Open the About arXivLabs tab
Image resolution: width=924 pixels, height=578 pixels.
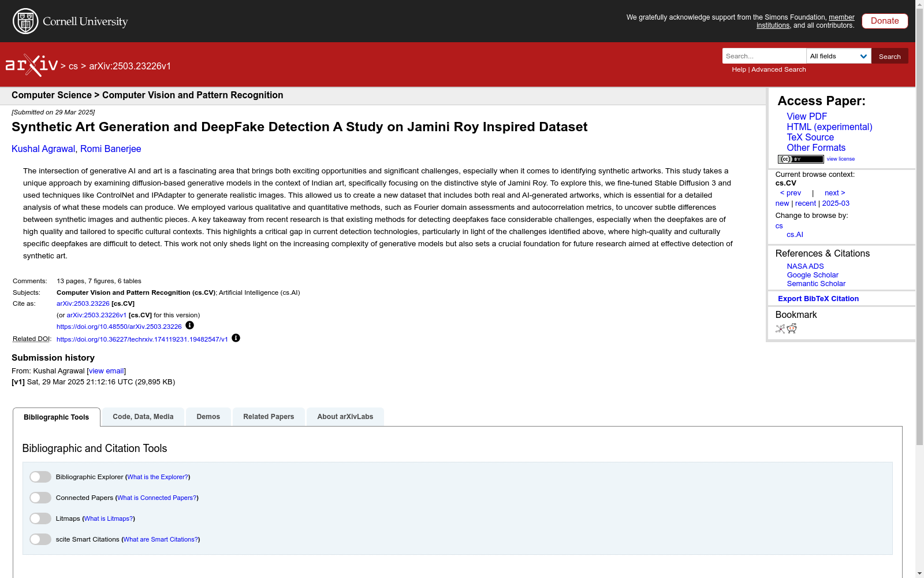(x=345, y=417)
